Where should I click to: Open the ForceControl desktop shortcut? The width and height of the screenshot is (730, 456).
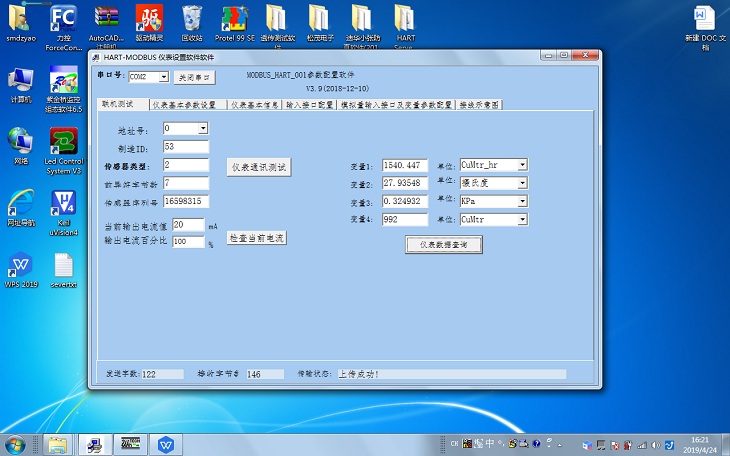(x=63, y=20)
